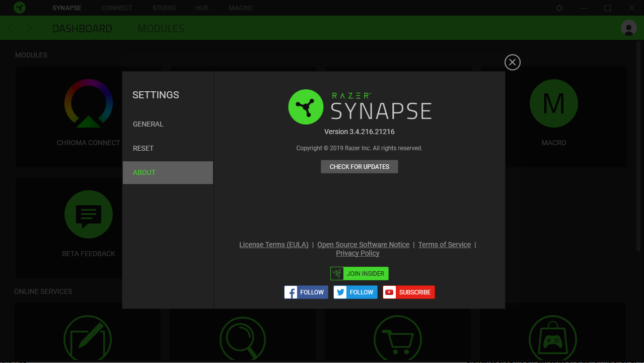
Task: Select GENERAL in settings sidebar
Action: [168, 124]
